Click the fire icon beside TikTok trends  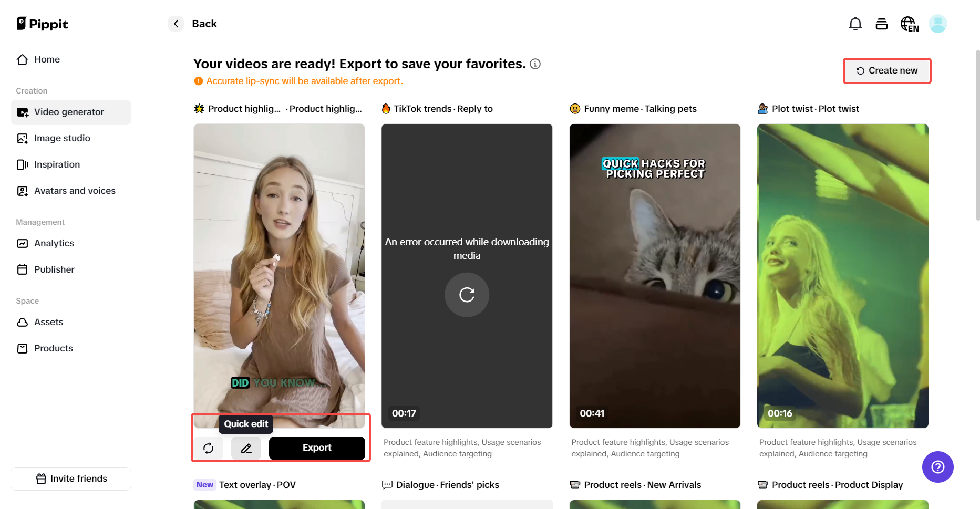tap(386, 109)
